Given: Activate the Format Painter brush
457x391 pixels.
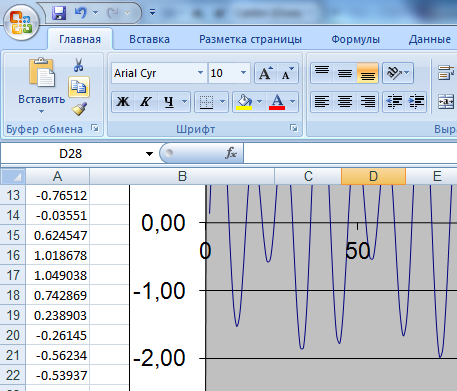Looking at the screenshot, I should tap(79, 108).
